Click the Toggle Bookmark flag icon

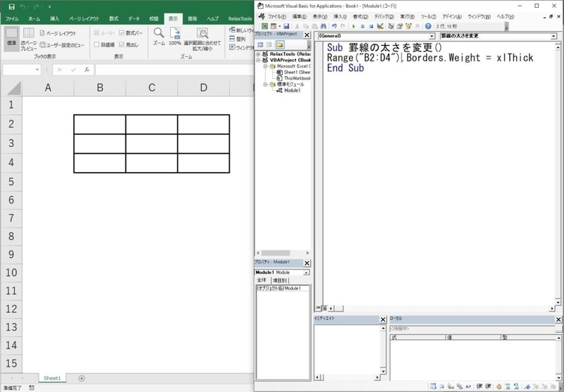point(527,386)
